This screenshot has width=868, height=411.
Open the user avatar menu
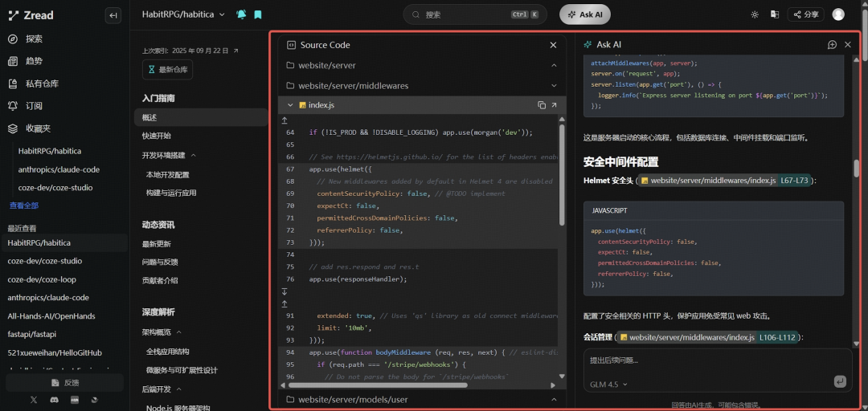tap(838, 15)
